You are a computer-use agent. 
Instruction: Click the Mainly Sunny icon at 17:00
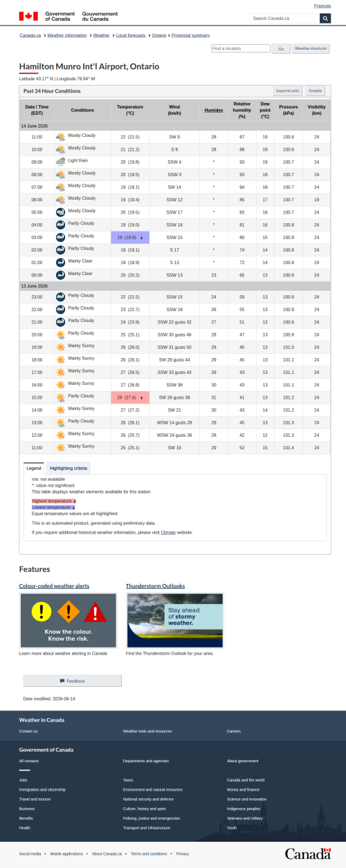61,372
